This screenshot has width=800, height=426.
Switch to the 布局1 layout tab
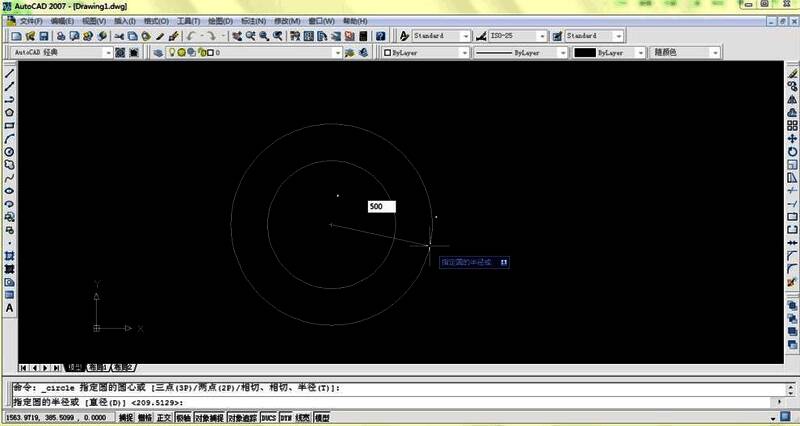click(98, 367)
